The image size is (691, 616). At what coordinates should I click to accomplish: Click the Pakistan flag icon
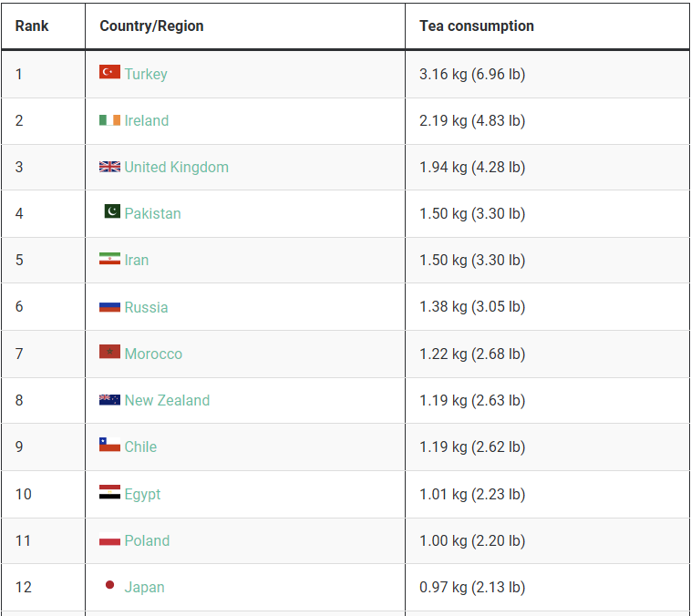click(112, 212)
